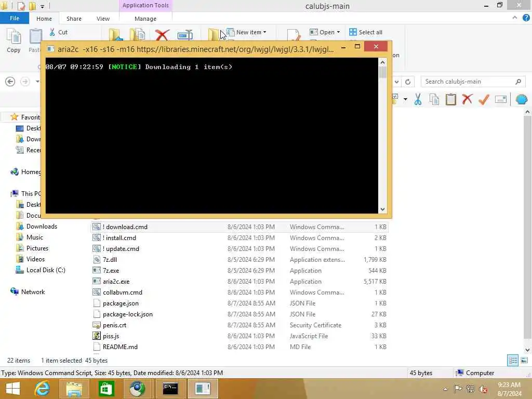Image resolution: width=532 pixels, height=399 pixels.
Task: Click the Copy to folder icon
Action: tap(138, 35)
